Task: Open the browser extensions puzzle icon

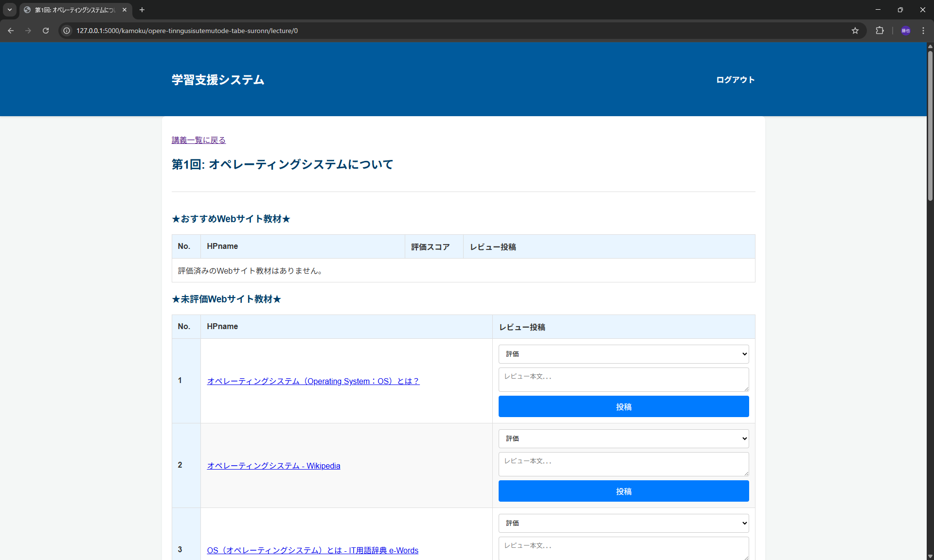Action: click(x=880, y=31)
